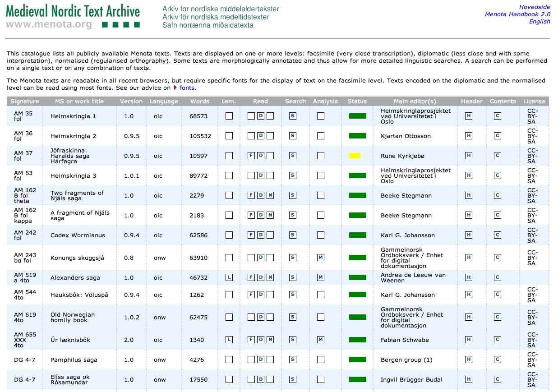Open Contents C icon for Hauksbók: Völuspá

click(x=498, y=295)
